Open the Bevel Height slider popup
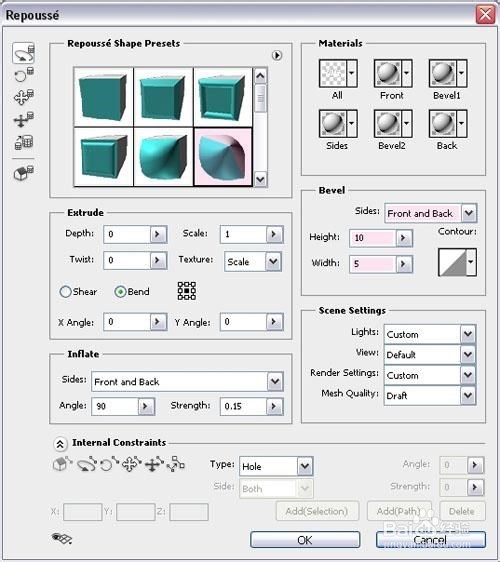500x562 pixels. (x=404, y=238)
